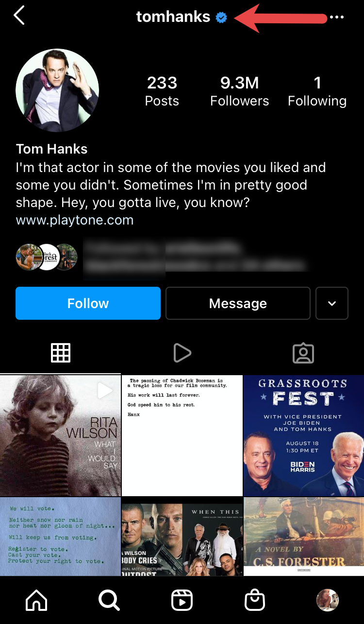Open the three-dots options menu

336,17
